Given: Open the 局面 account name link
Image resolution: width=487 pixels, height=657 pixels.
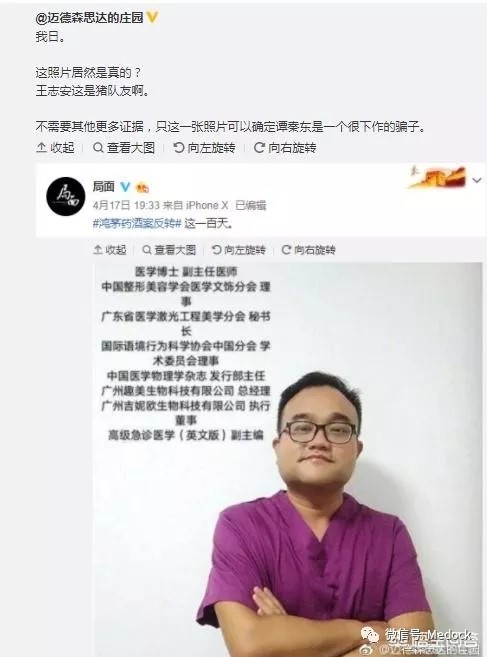Looking at the screenshot, I should coord(104,186).
